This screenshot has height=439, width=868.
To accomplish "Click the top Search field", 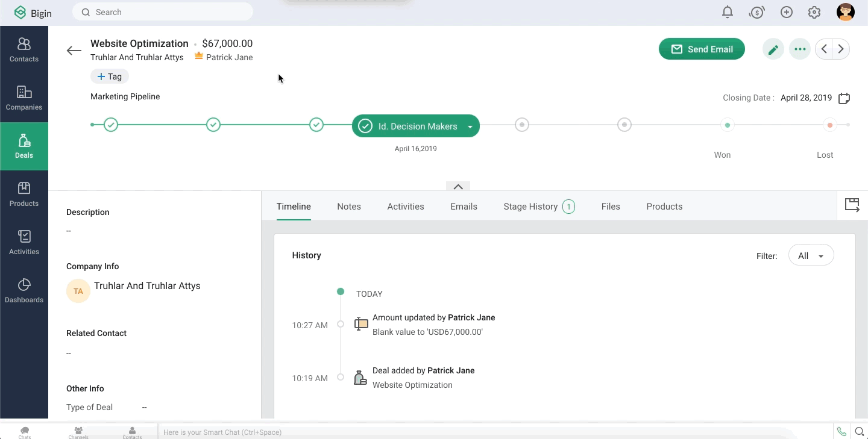I will tap(163, 12).
